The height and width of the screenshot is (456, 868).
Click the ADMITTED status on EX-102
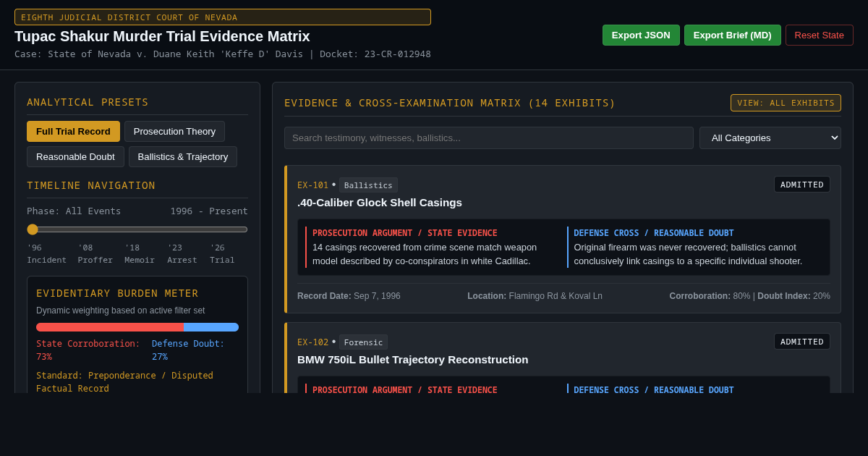click(802, 342)
